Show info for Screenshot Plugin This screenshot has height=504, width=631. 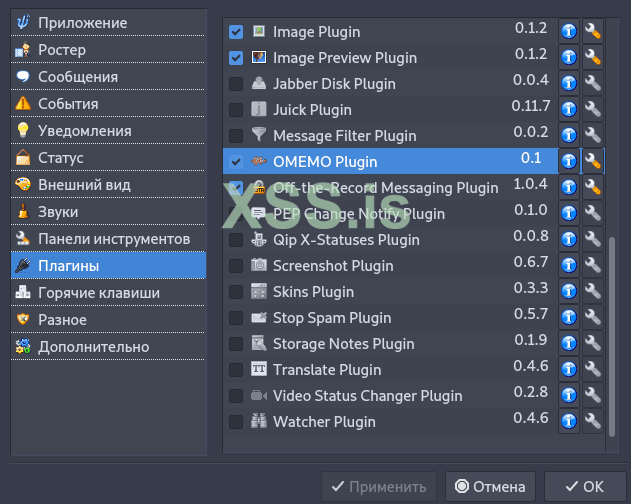[x=569, y=265]
